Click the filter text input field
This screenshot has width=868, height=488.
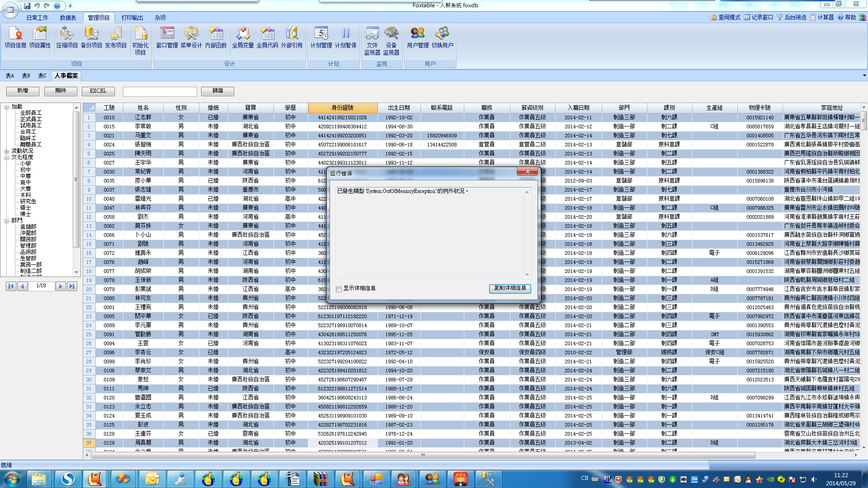pyautogui.click(x=160, y=91)
